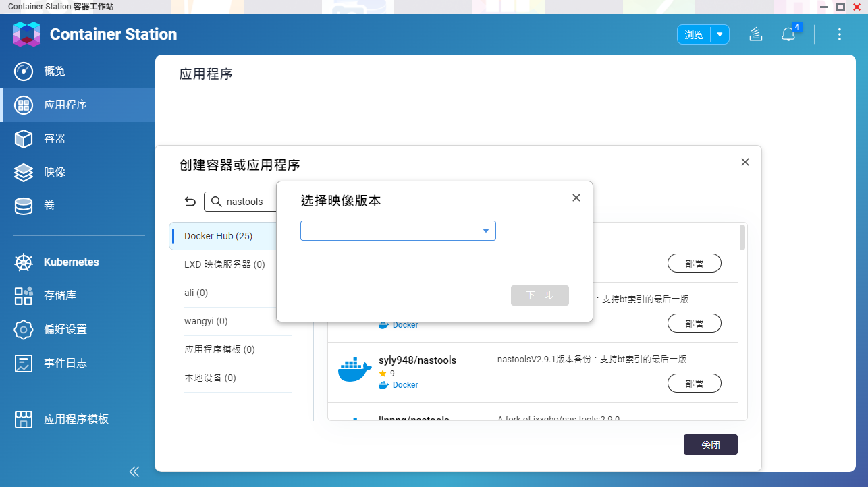Image resolution: width=868 pixels, height=487 pixels.
Task: Open 应用程序模板 at the sidebar bottom
Action: (78, 419)
